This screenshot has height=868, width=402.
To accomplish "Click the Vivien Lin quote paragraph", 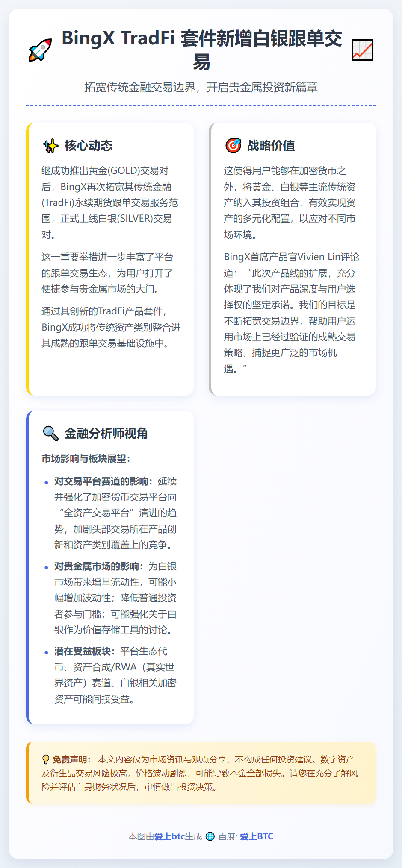I will coord(292,313).
